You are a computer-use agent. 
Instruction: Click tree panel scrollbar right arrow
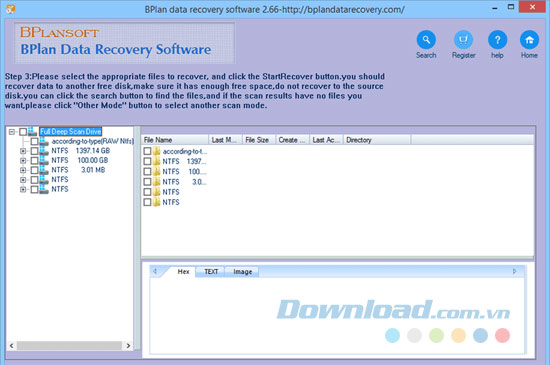128,346
